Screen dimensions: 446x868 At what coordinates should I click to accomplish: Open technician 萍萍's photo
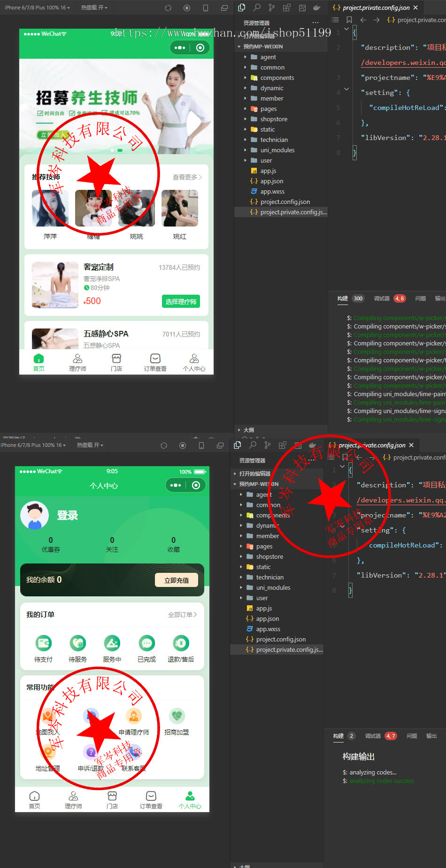tap(50, 208)
